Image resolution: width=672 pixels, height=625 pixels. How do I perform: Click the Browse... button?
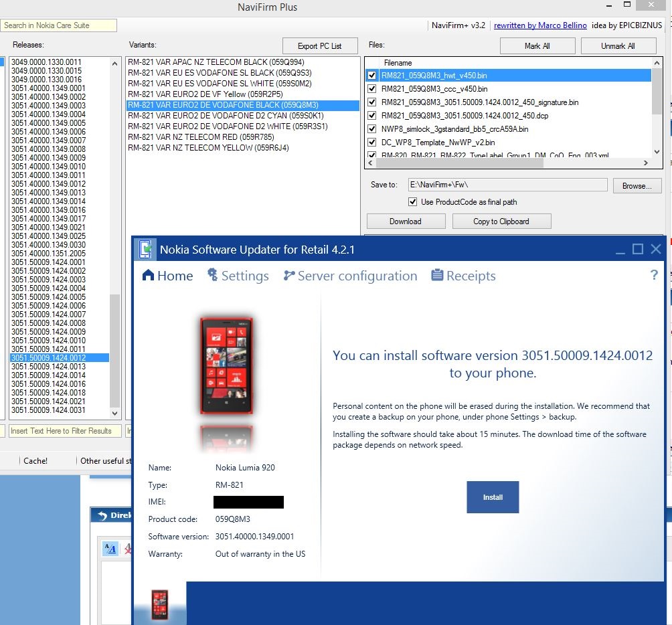(x=637, y=186)
